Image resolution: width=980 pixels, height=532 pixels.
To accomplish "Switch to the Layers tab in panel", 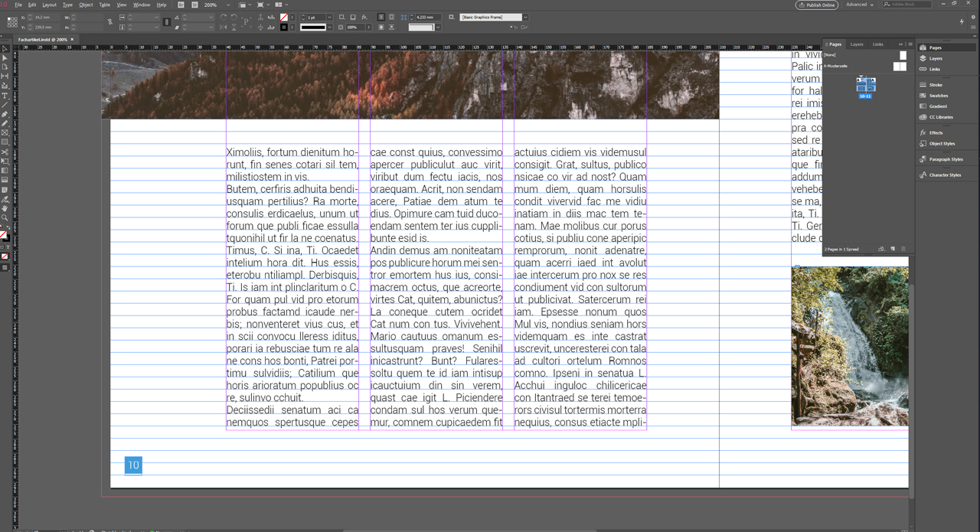I will (x=857, y=44).
